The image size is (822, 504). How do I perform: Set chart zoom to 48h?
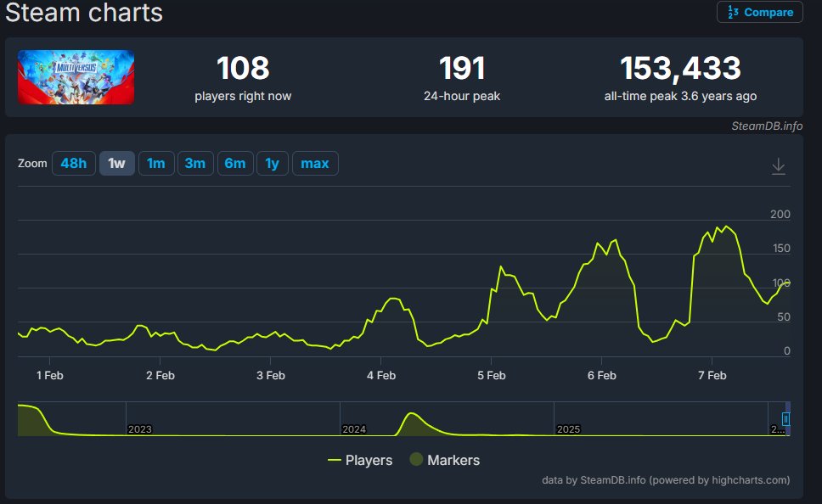73,164
